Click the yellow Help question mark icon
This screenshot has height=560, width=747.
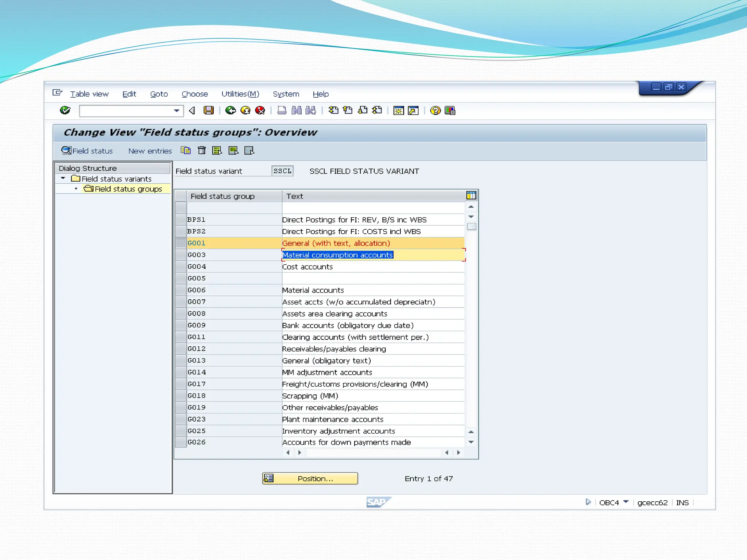coord(435,110)
